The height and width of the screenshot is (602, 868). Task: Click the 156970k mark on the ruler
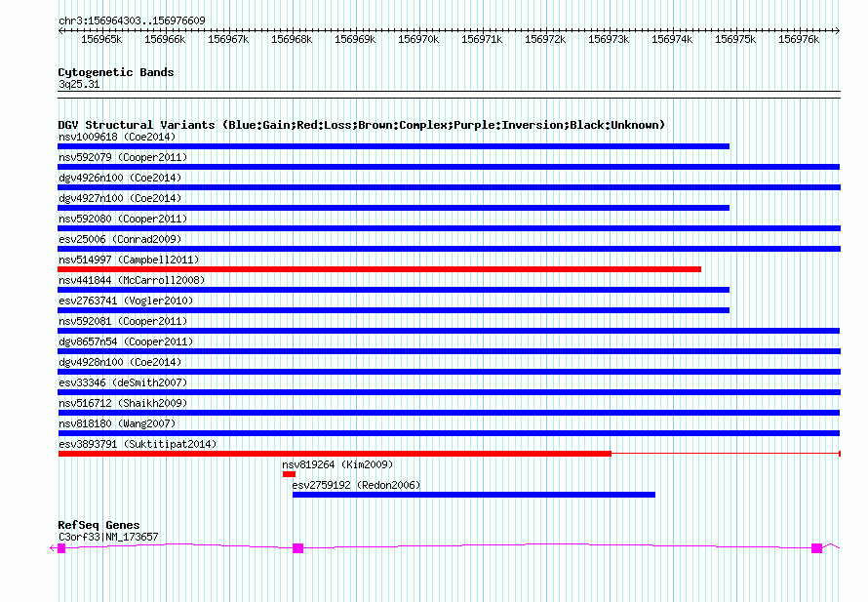(x=419, y=39)
